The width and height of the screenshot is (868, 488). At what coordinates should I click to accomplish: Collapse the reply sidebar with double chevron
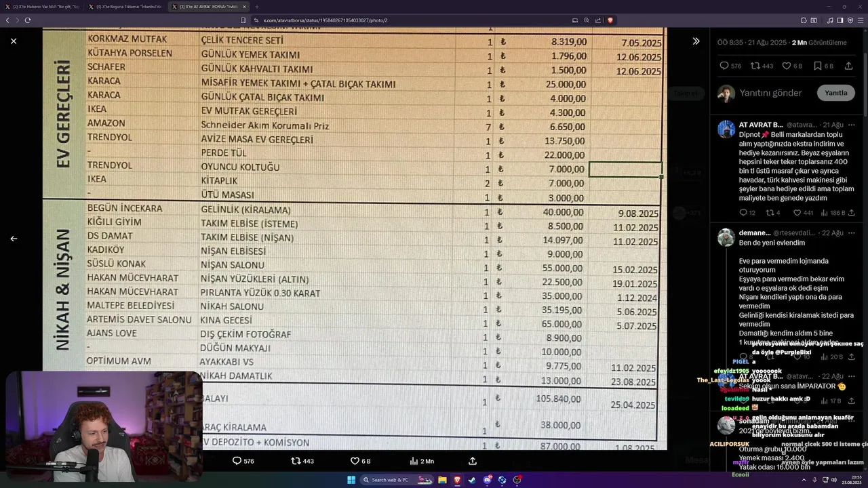[696, 41]
